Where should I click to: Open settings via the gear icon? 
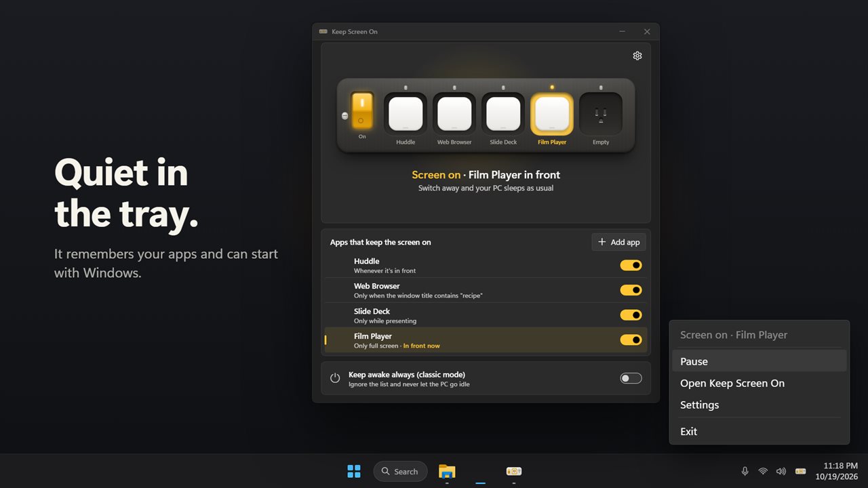pos(637,56)
